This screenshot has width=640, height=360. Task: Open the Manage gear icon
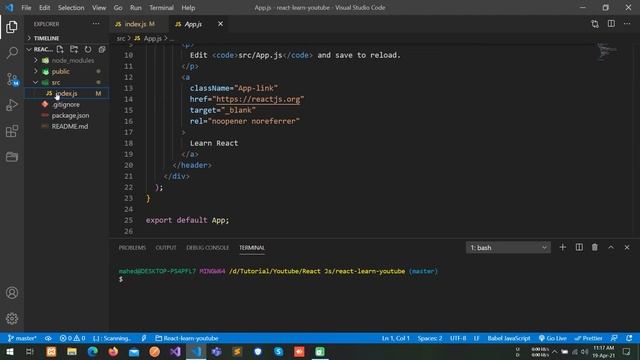click(x=12, y=318)
